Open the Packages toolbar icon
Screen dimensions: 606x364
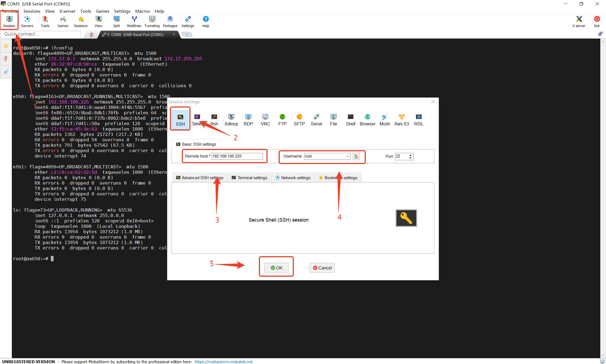(x=170, y=22)
